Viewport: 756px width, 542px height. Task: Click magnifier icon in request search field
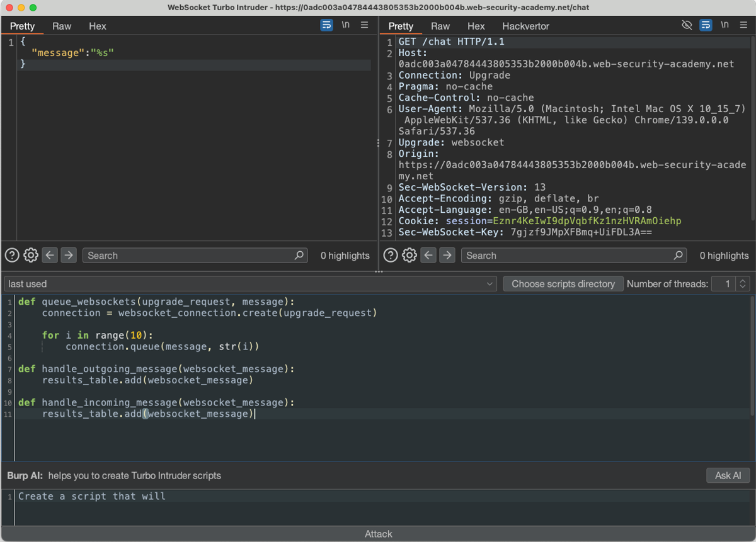pyautogui.click(x=678, y=255)
